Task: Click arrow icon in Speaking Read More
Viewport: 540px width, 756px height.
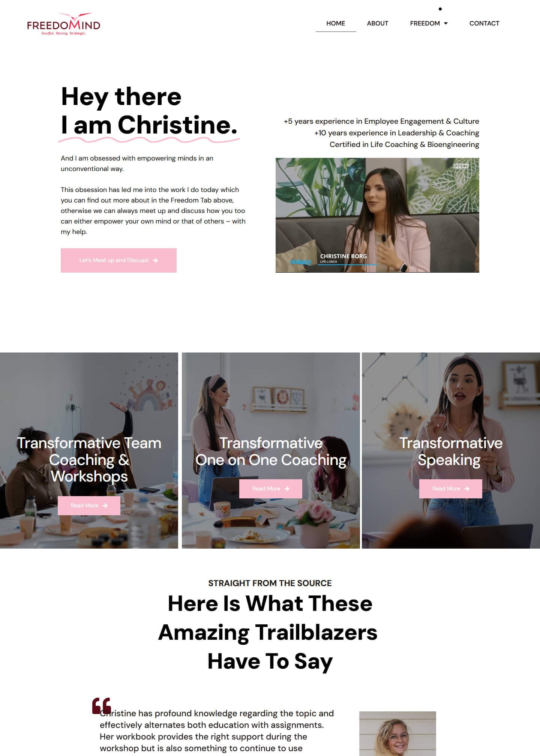Action: (467, 489)
